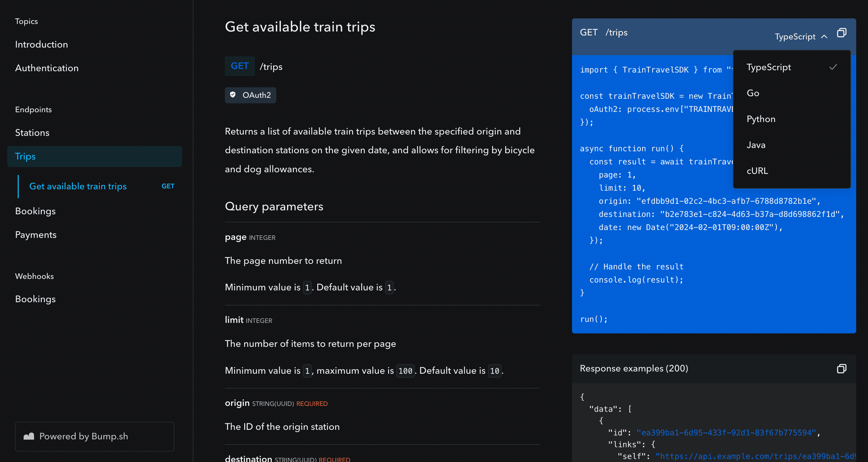This screenshot has height=462, width=868.
Task: Click the Bookings under Webhooks tree item
Action: [x=36, y=299]
